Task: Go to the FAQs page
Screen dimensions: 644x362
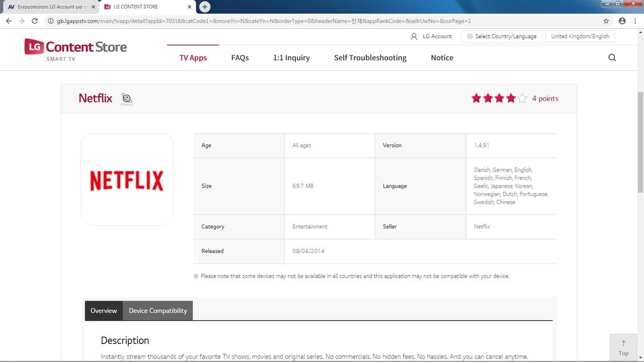Action: [x=240, y=58]
